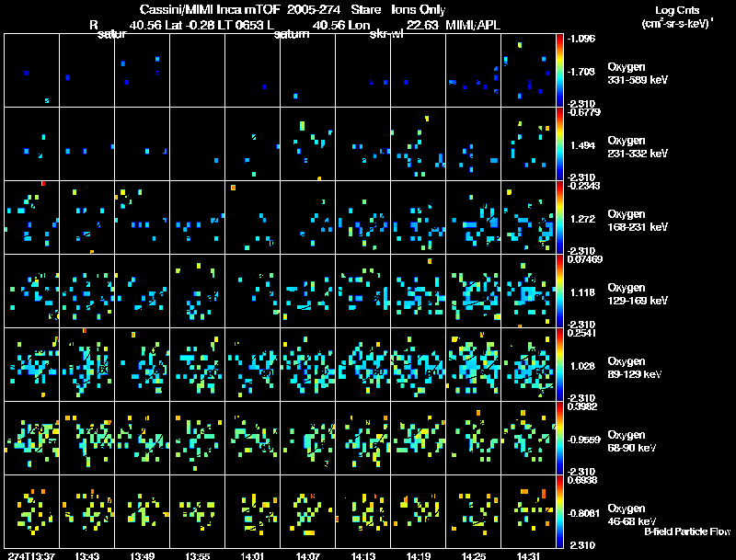Click the 14:19 time axis label
The width and height of the screenshot is (736, 560).
click(418, 555)
